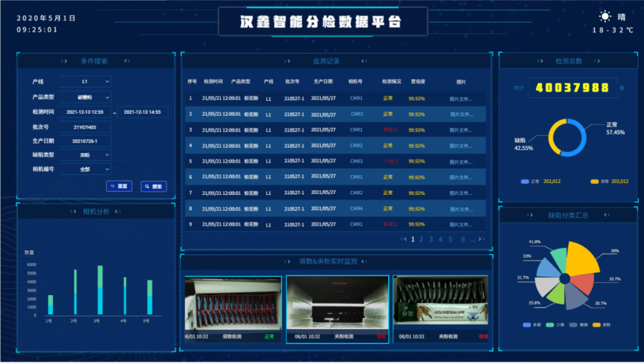Click the 重置 reset button
644x363 pixels.
[119, 186]
